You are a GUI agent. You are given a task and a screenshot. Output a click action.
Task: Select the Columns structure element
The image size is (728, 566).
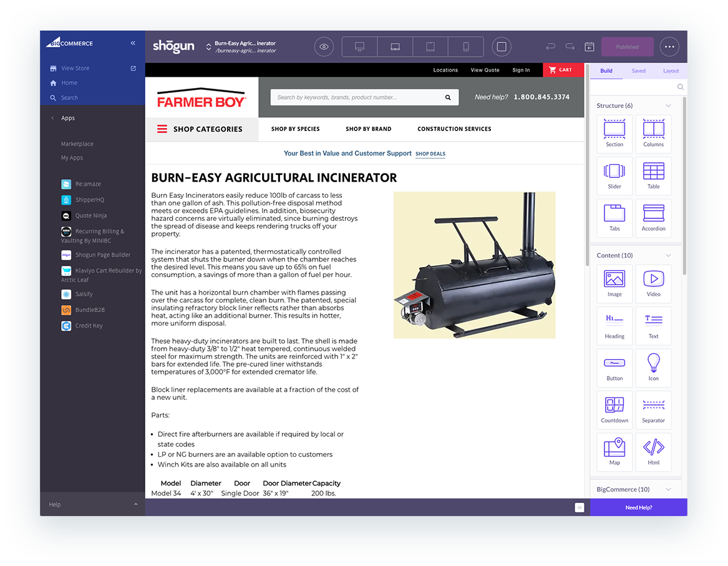coord(653,134)
